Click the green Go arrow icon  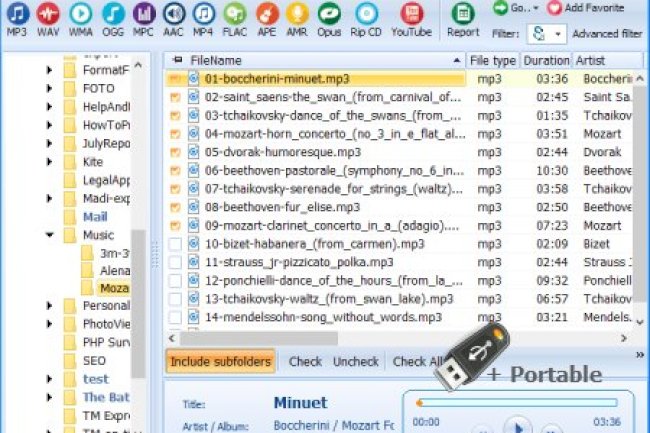pyautogui.click(x=500, y=8)
